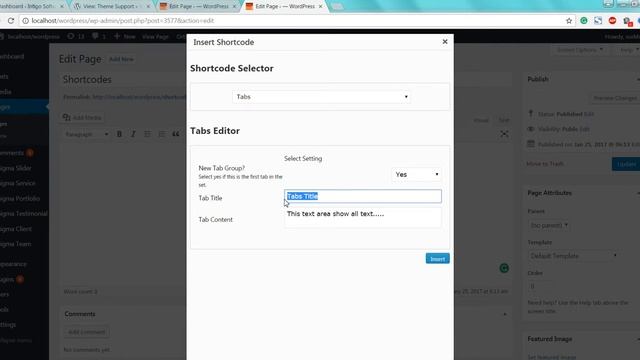Click the green Grammarly icon in editor

pyautogui.click(x=504, y=268)
